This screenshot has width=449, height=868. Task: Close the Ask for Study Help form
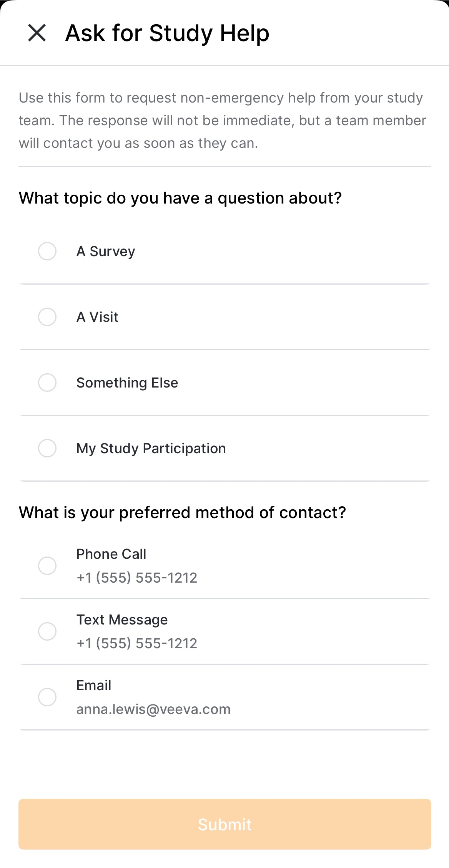37,33
